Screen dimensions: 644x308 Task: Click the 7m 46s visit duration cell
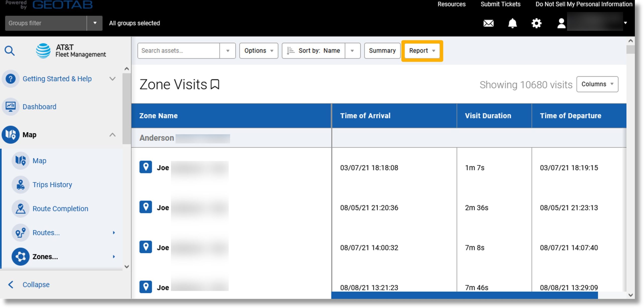pyautogui.click(x=476, y=288)
